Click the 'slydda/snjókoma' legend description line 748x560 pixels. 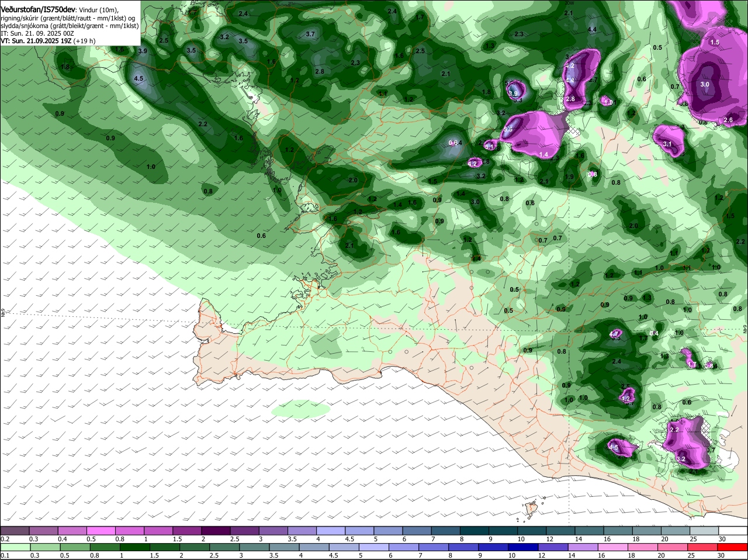click(x=70, y=26)
